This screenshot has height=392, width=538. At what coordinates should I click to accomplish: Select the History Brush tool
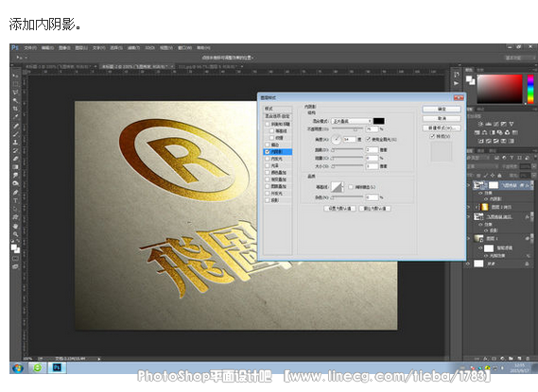15,150
